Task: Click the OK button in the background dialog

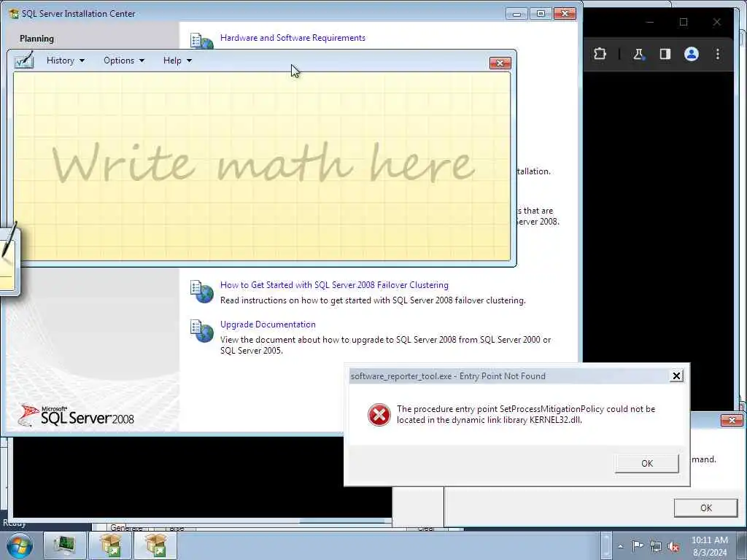Action: point(705,508)
